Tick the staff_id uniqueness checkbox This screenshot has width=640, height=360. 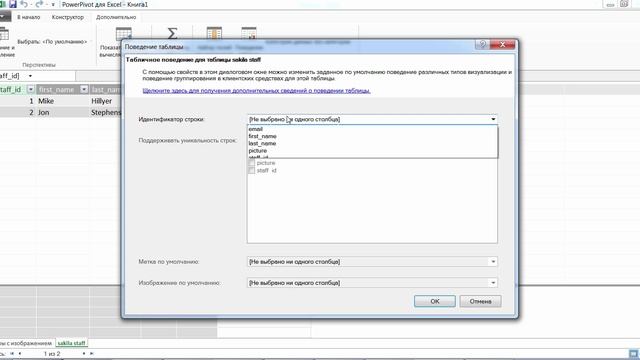click(x=251, y=170)
